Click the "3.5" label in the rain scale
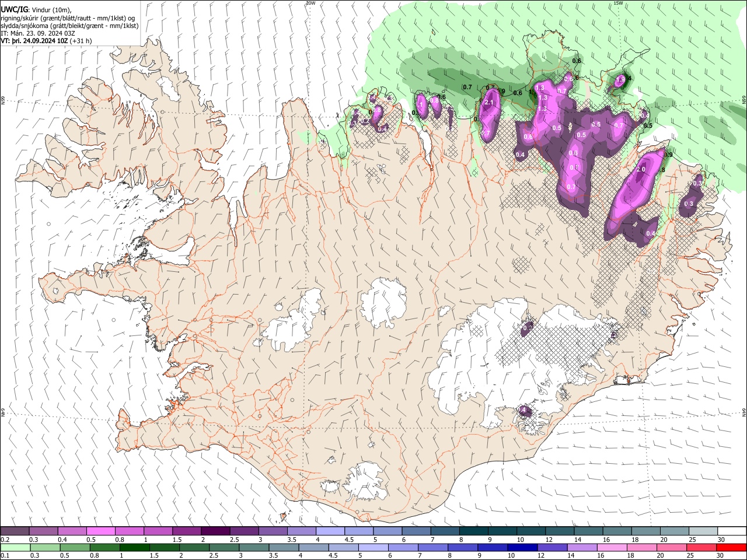This screenshot has width=747, height=560. click(x=273, y=555)
